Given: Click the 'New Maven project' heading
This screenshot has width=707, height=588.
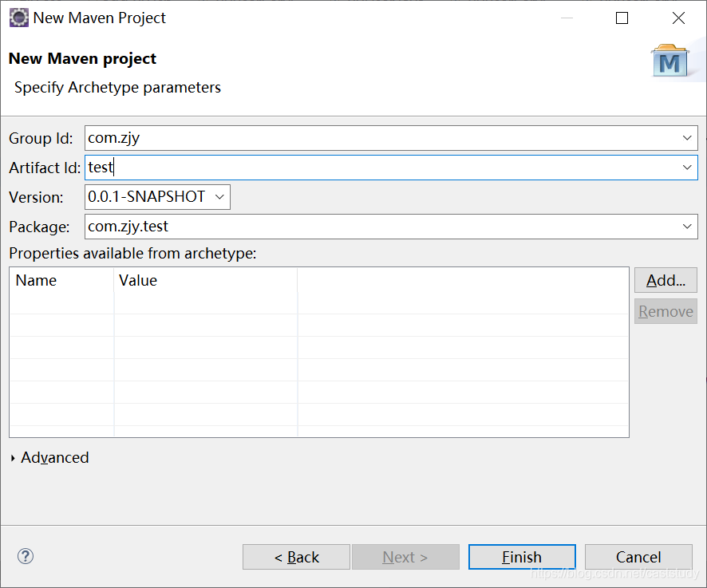Looking at the screenshot, I should tap(82, 58).
